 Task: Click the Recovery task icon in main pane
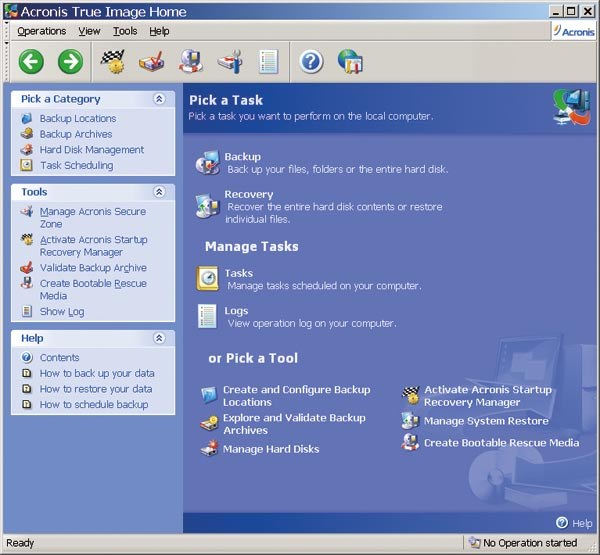tap(208, 206)
